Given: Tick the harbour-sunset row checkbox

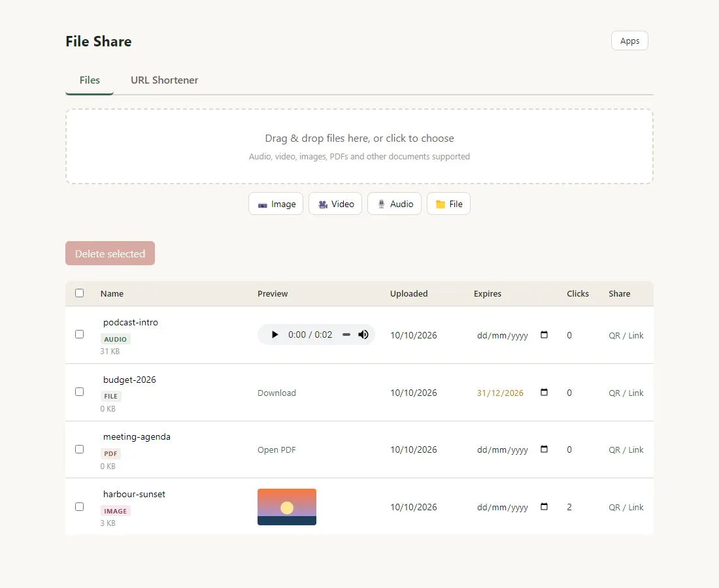Looking at the screenshot, I should pyautogui.click(x=79, y=506).
